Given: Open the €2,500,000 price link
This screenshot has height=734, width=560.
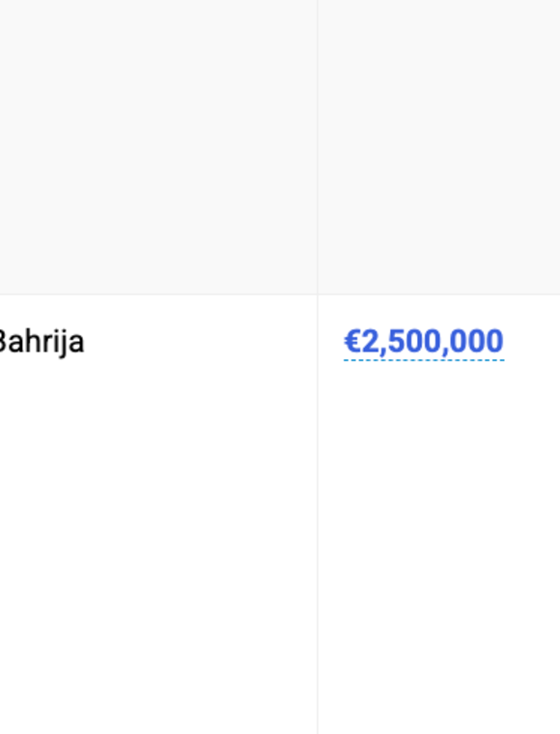Looking at the screenshot, I should point(424,342).
